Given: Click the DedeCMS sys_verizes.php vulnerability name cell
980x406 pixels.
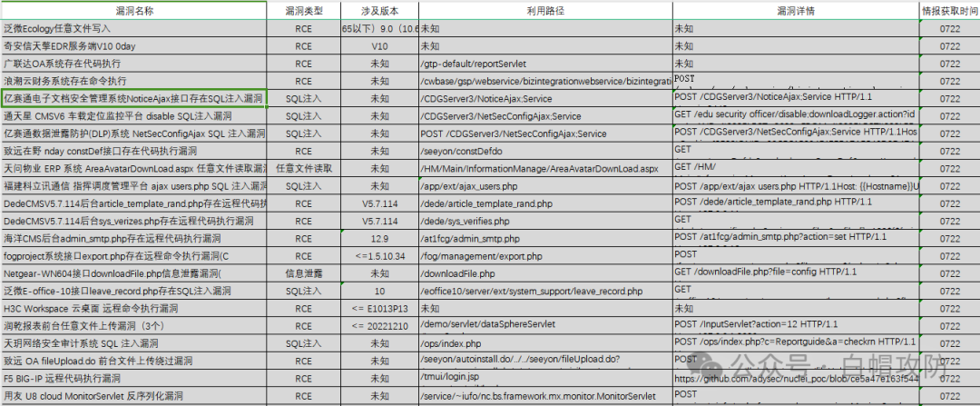Looking at the screenshot, I should 133,222.
